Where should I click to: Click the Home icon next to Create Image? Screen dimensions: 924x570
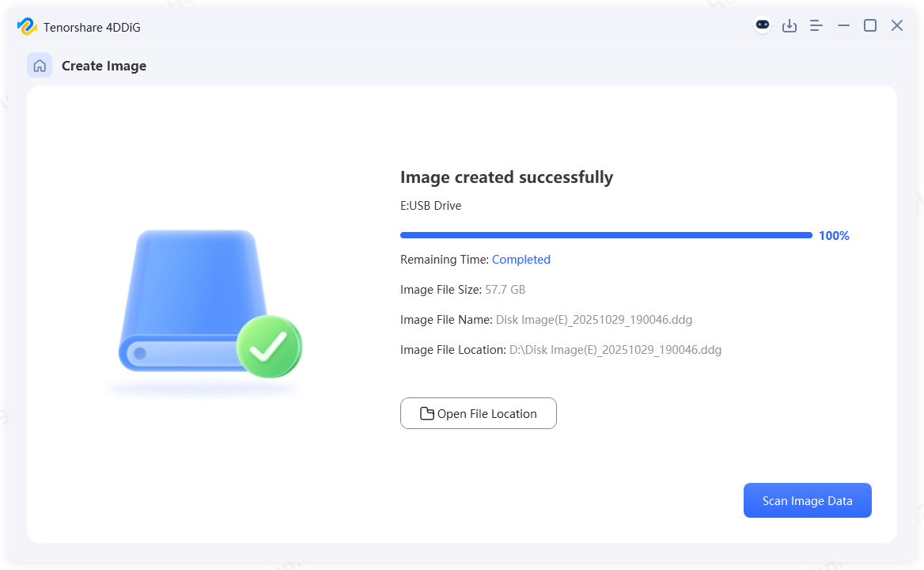(x=40, y=65)
